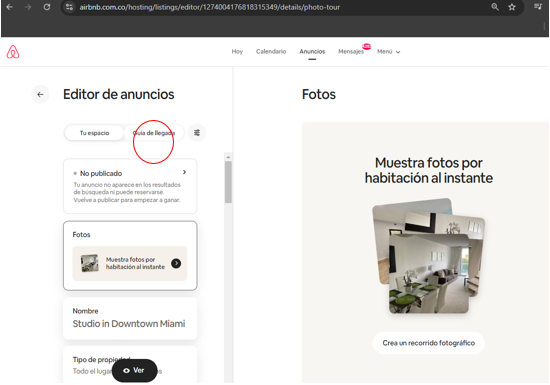Viewport: 550px width, 385px height.
Task: Open the browser zoom magnifier icon
Action: 495,7
